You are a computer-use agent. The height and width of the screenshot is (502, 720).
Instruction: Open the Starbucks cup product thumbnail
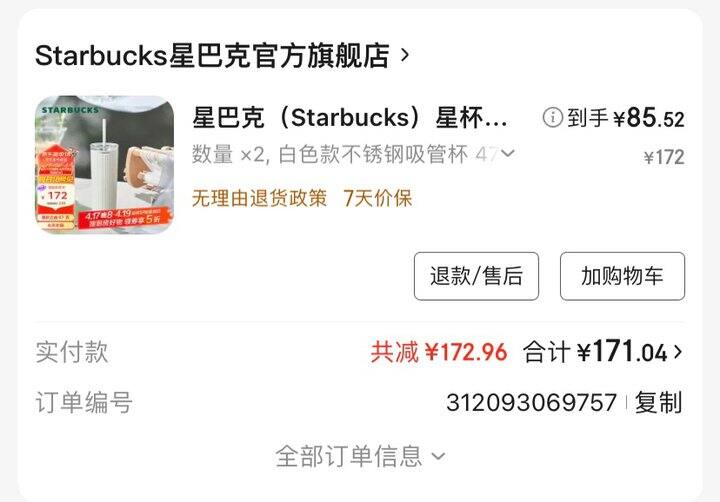pos(105,164)
